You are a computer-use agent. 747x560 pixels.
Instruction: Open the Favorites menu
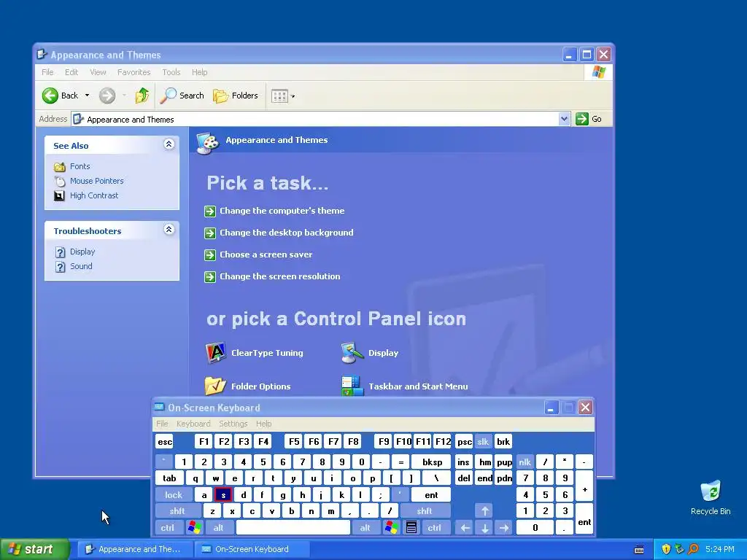[134, 72]
